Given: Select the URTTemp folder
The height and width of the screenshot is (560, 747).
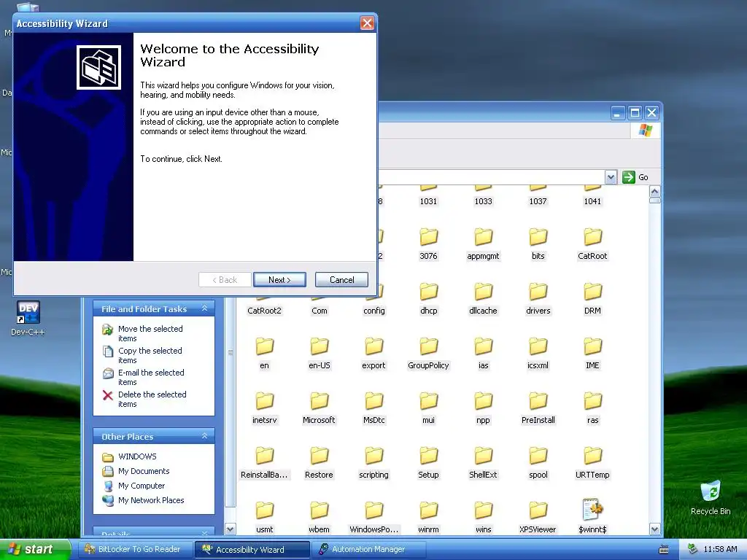Looking at the screenshot, I should pyautogui.click(x=592, y=463).
